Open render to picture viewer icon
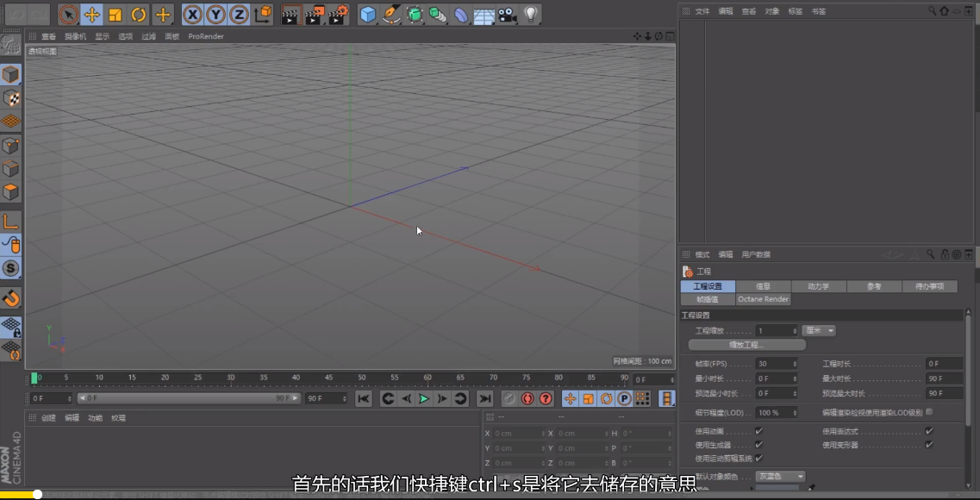The height and width of the screenshot is (500, 980). pos(315,14)
